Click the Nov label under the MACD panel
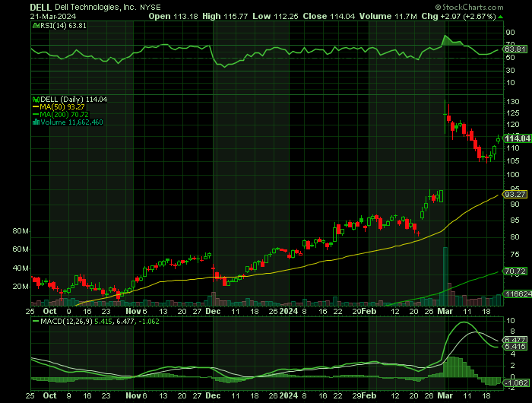 click(133, 396)
